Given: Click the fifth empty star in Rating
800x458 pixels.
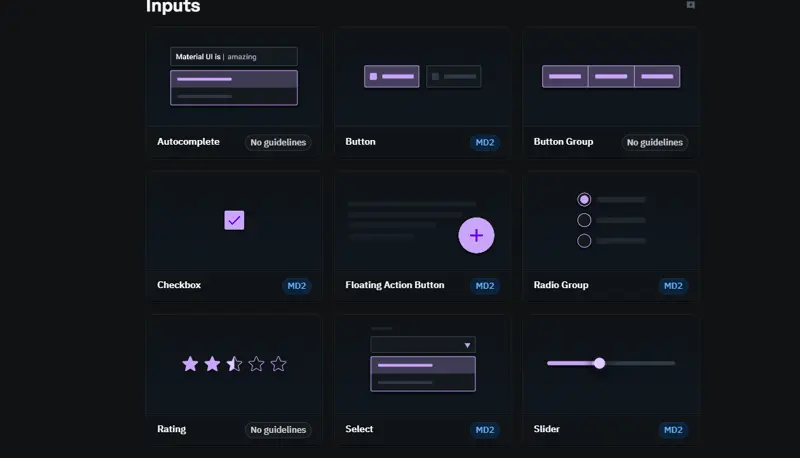Looking at the screenshot, I should (x=278, y=364).
